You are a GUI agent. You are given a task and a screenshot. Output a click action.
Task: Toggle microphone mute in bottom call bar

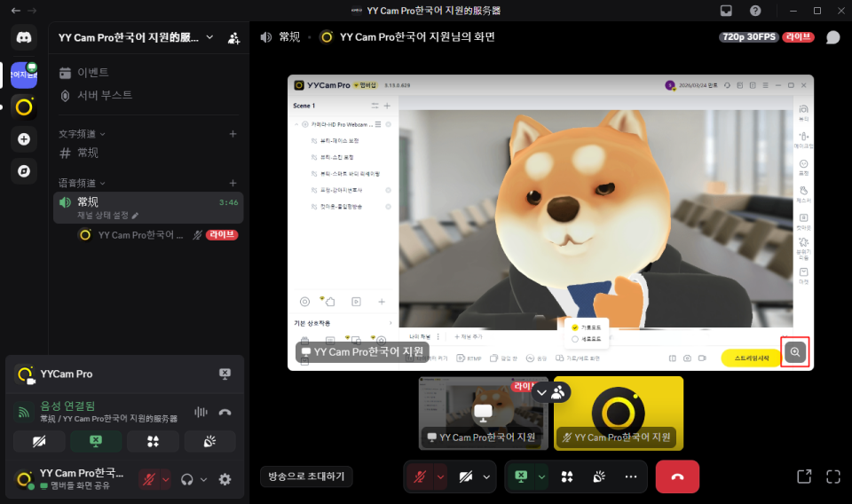(x=418, y=476)
